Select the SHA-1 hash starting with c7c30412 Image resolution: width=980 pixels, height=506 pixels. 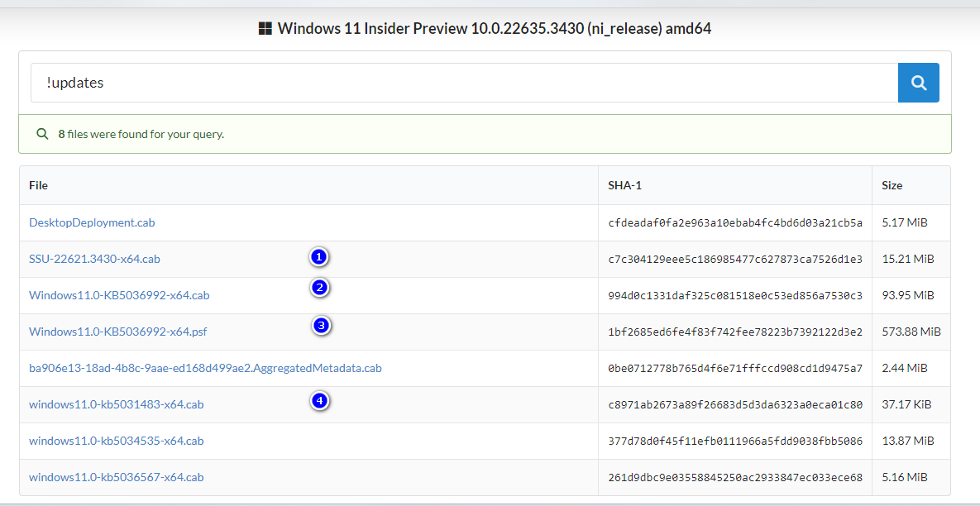pos(735,259)
